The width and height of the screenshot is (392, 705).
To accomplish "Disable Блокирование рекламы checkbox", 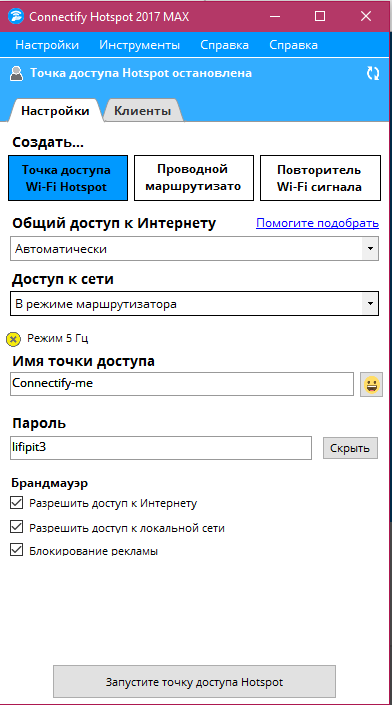I will pos(16,550).
